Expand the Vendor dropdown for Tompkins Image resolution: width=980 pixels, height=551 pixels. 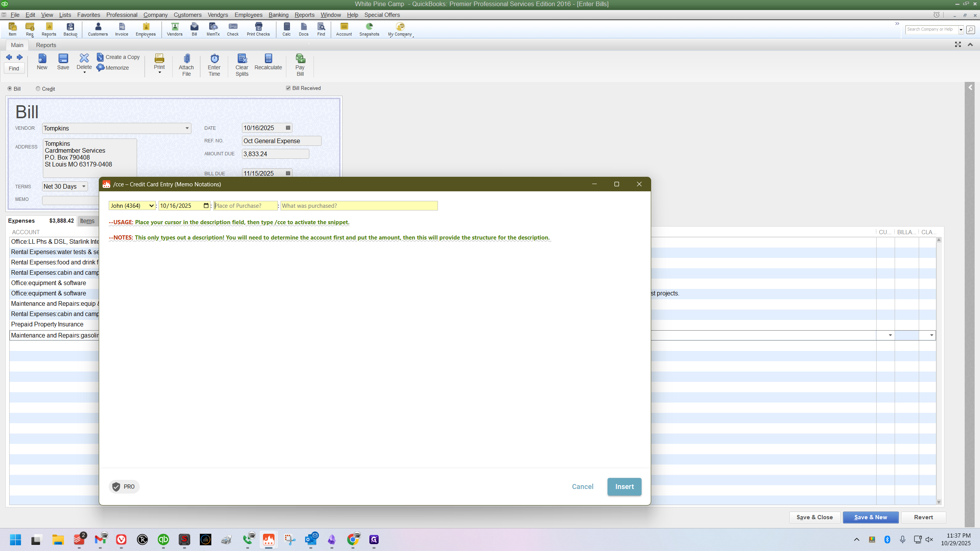click(187, 128)
